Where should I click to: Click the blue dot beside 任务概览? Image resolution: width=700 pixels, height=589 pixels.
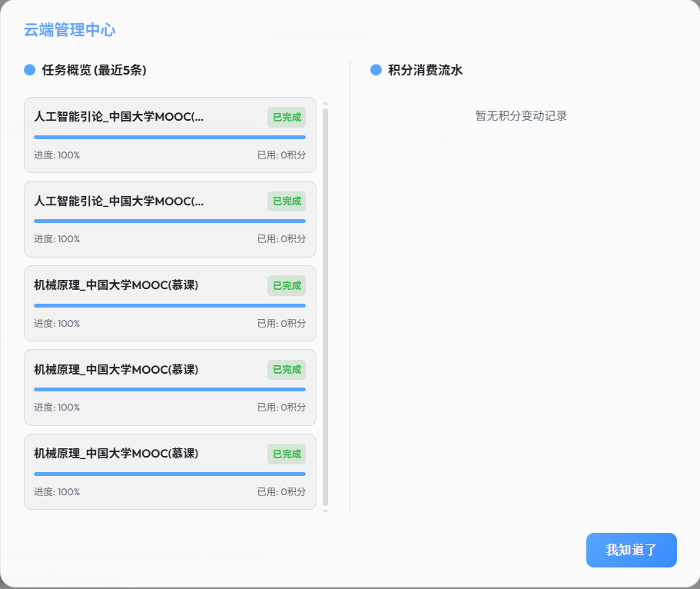tap(30, 70)
